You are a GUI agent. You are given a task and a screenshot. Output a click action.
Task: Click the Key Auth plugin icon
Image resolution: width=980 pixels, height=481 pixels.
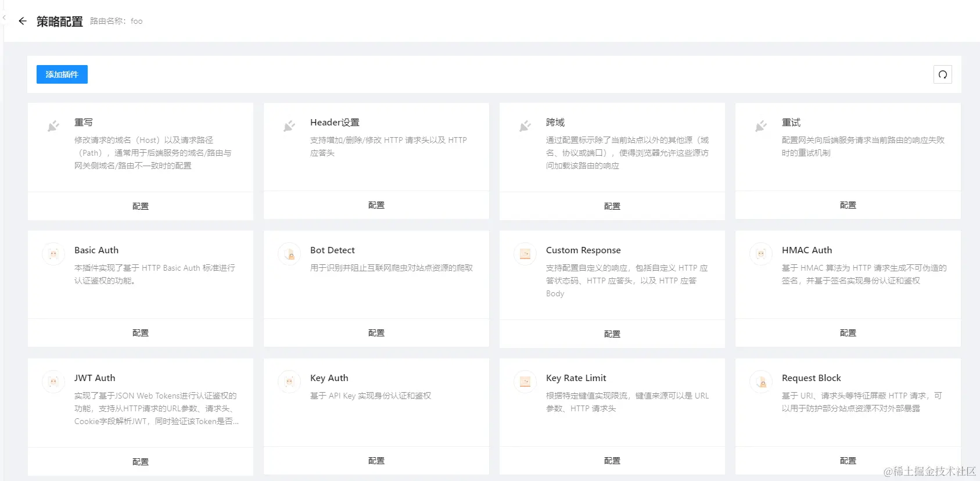(x=289, y=382)
